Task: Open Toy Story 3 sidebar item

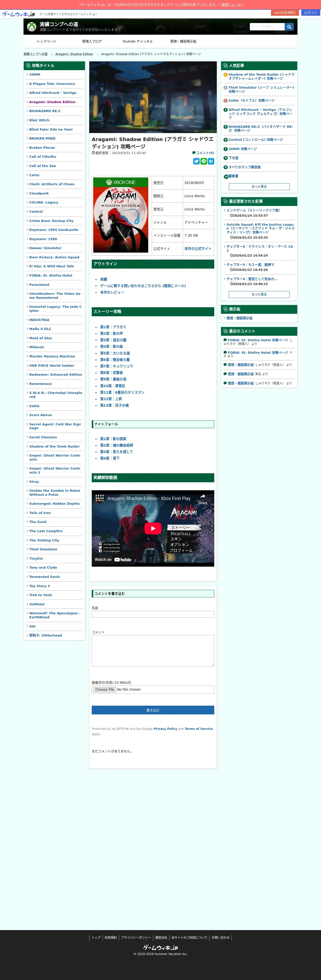Action: click(39, 586)
